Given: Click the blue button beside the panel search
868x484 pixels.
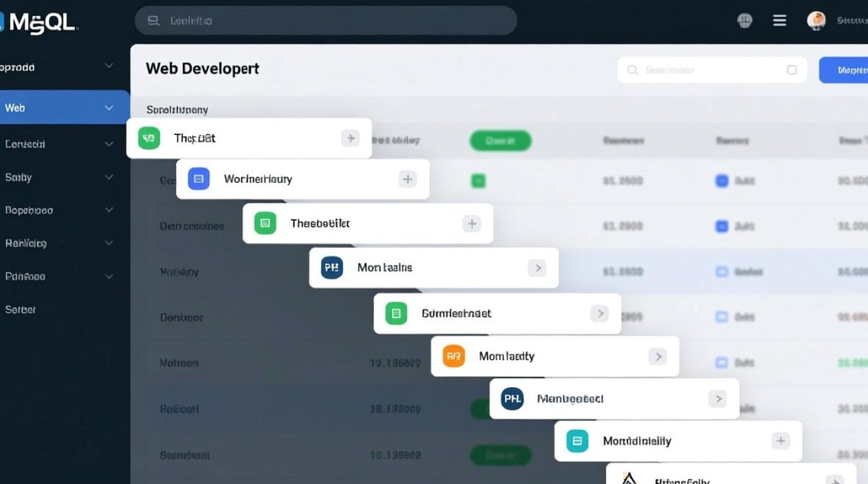Looking at the screenshot, I should pyautogui.click(x=843, y=70).
